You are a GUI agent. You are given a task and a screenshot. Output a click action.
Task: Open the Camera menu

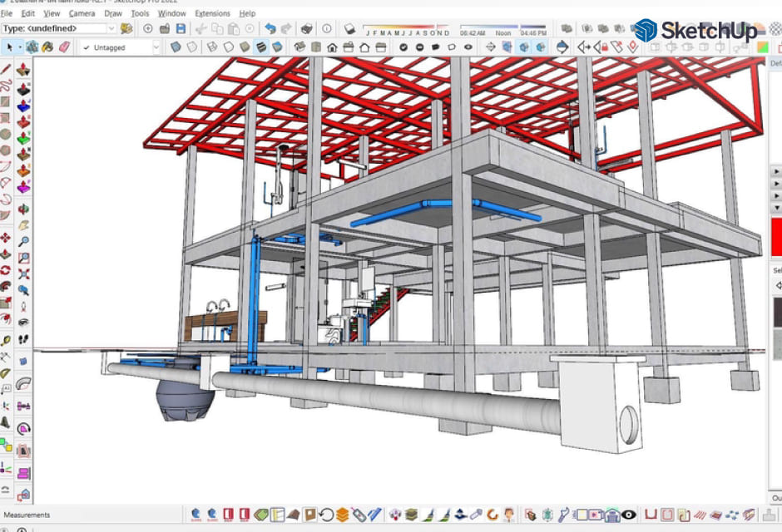pos(81,13)
